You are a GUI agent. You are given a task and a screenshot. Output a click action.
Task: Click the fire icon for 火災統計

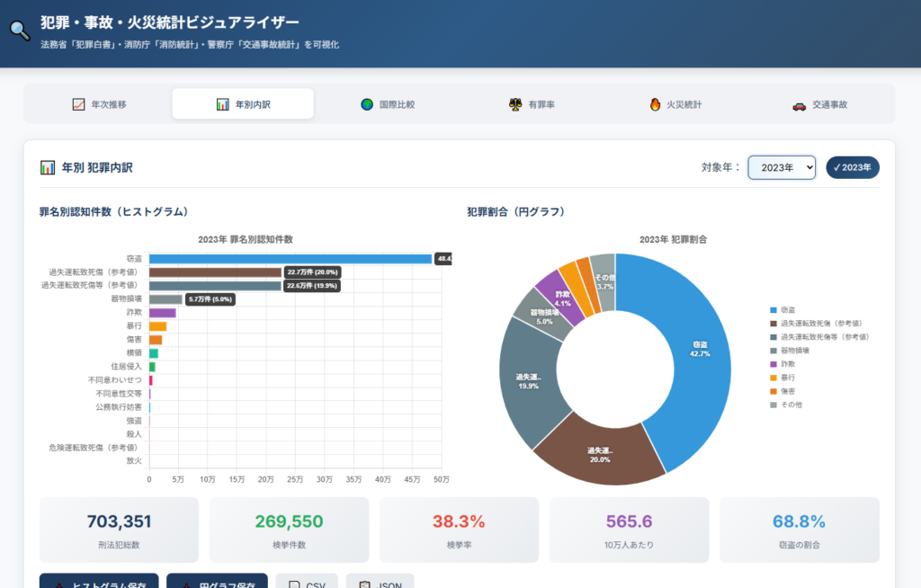(655, 104)
